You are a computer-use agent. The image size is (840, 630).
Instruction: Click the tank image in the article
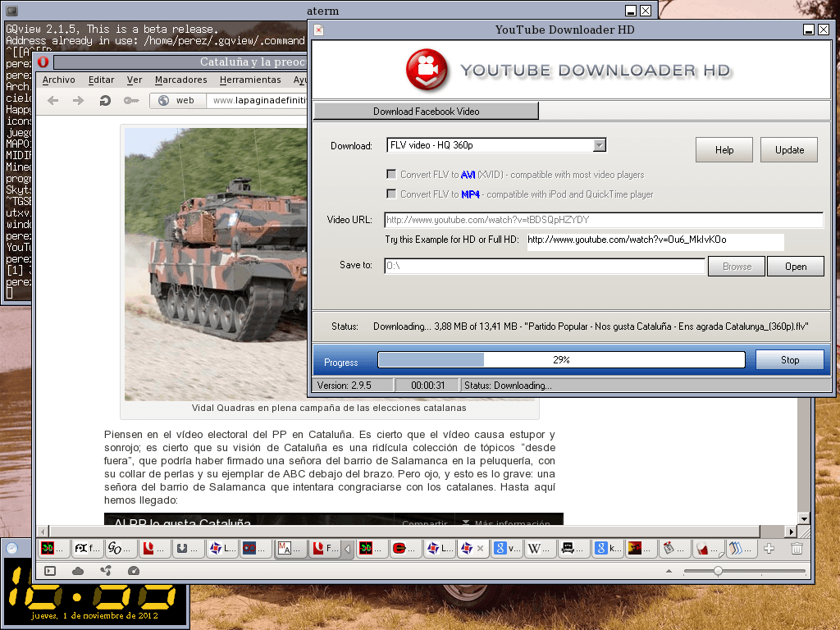[216, 264]
